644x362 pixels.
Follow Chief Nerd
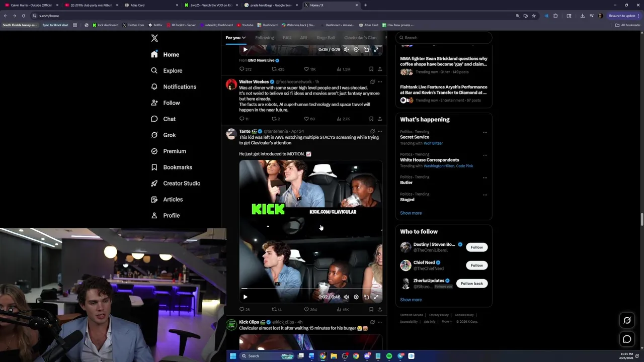click(476, 265)
